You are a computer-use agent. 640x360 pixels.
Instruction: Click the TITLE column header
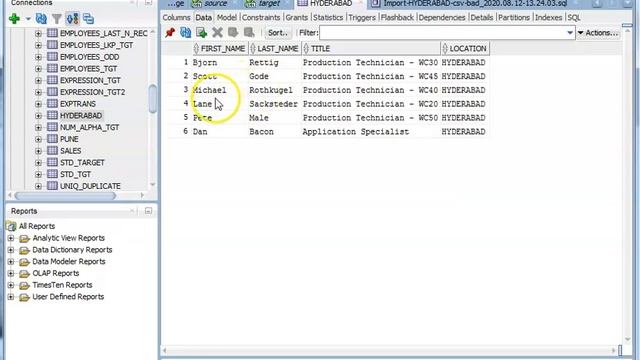point(371,49)
